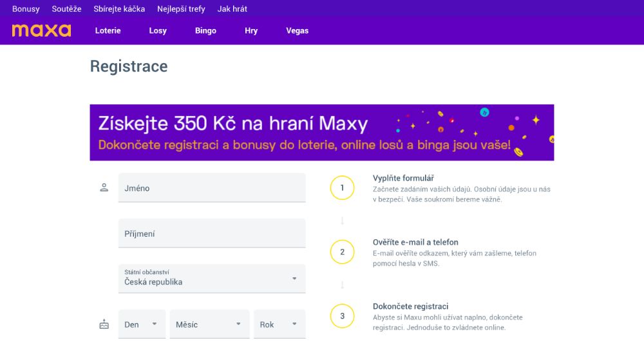Expand the Rok year dropdown
644x345 pixels.
coord(279,324)
